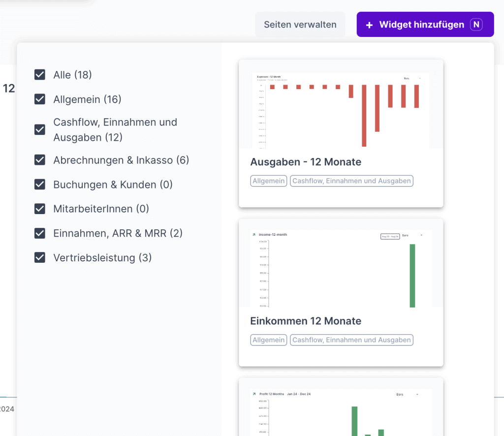Click Cashflow tag on Ausgaben widget card

(351, 181)
